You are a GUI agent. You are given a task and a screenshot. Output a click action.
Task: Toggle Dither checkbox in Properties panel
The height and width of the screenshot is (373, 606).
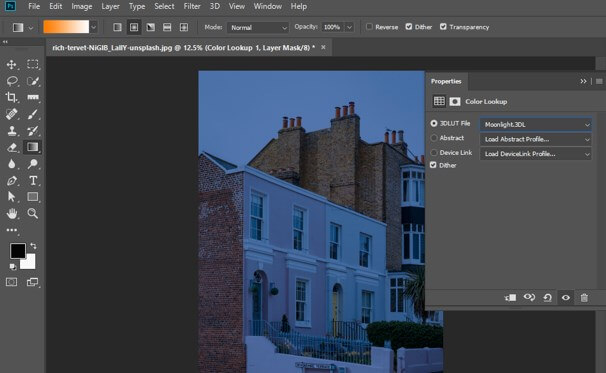pyautogui.click(x=433, y=165)
